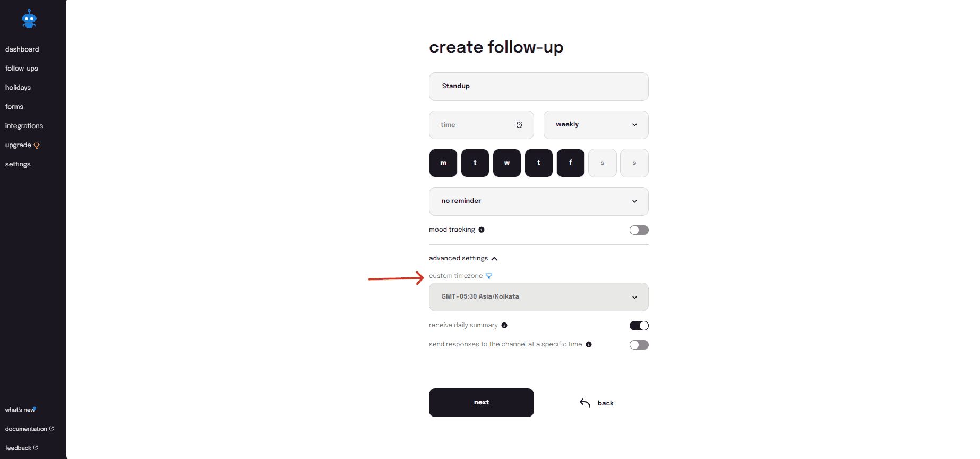Toggle send responses at a specific time
This screenshot has width=980, height=459.
(639, 345)
